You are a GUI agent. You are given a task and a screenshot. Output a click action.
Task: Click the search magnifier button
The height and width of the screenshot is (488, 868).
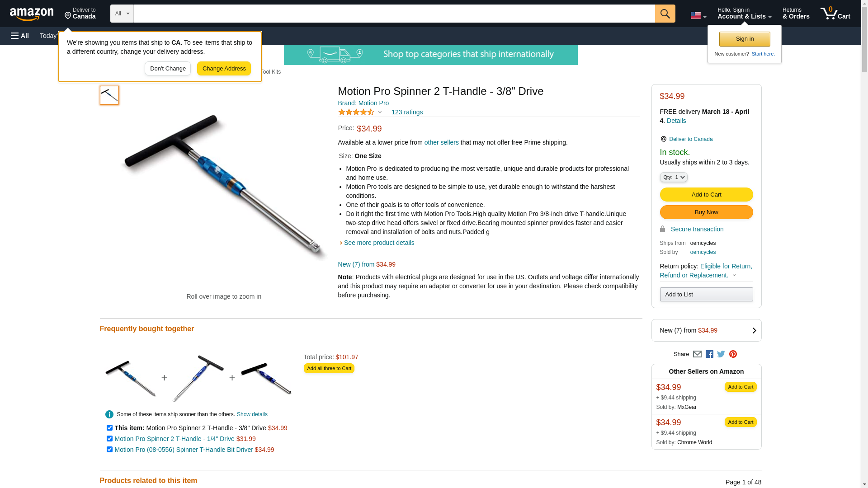tap(665, 14)
